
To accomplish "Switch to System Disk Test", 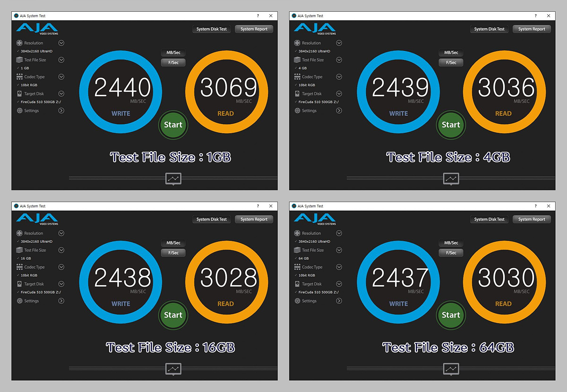I will click(211, 29).
